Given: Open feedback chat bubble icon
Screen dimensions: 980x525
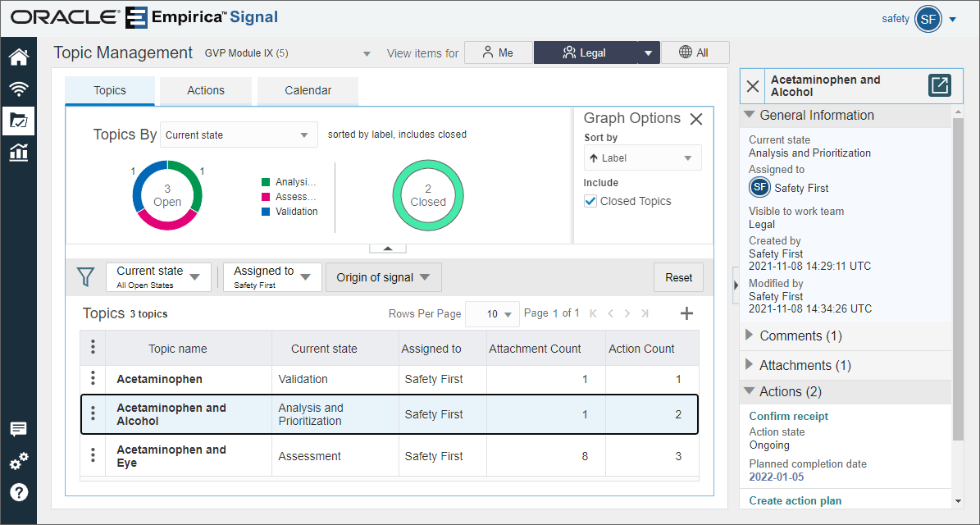Looking at the screenshot, I should 19,429.
